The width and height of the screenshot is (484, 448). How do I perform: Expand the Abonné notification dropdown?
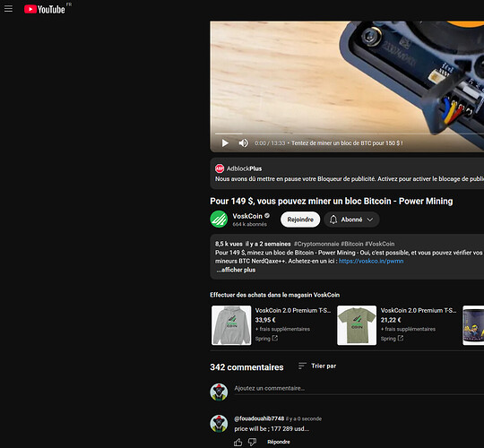[x=351, y=220]
